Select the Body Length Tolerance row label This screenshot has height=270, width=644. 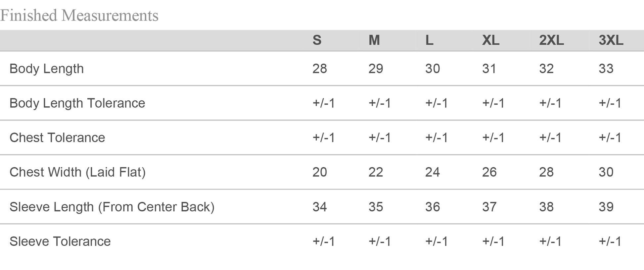point(77,103)
